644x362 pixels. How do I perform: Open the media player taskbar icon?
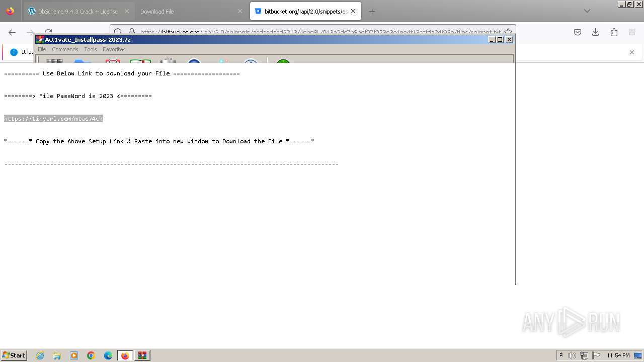[74, 355]
